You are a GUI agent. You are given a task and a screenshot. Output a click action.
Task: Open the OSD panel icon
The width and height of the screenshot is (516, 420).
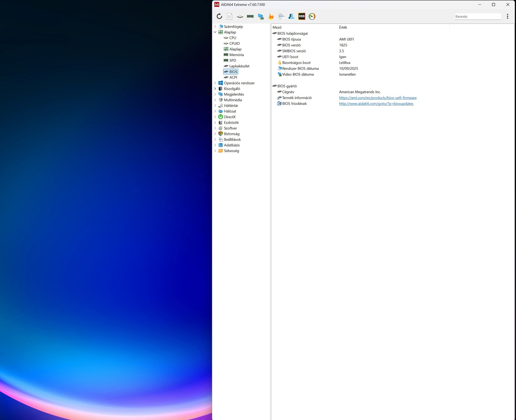tap(302, 16)
